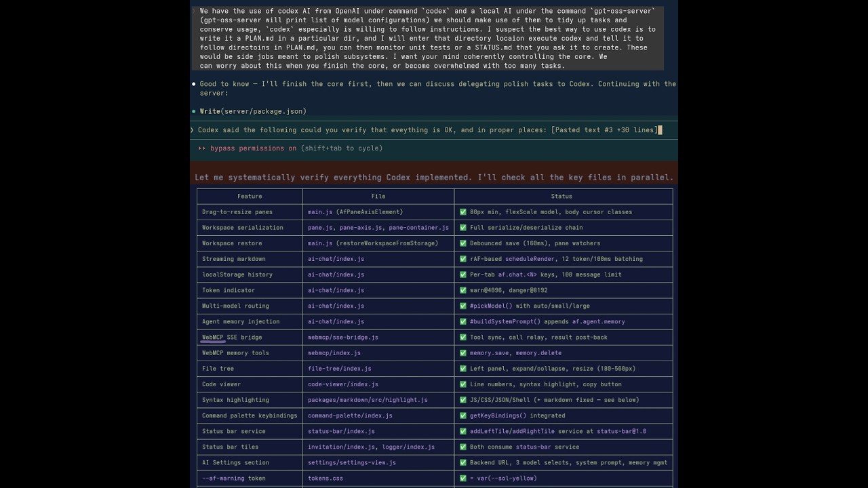Click the 'code-viewer/index.js' file cell
This screenshot has width=868, height=488.
pyautogui.click(x=378, y=384)
